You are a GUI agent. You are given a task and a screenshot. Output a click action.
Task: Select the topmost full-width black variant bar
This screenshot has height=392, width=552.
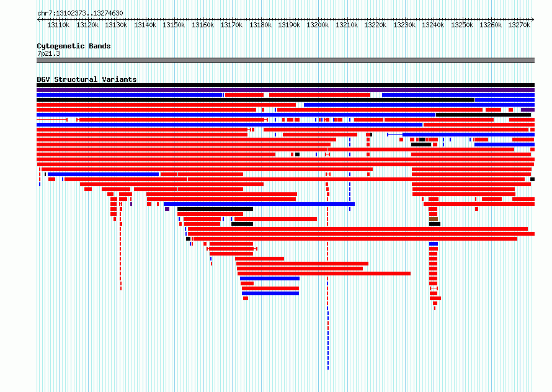[x=285, y=85]
